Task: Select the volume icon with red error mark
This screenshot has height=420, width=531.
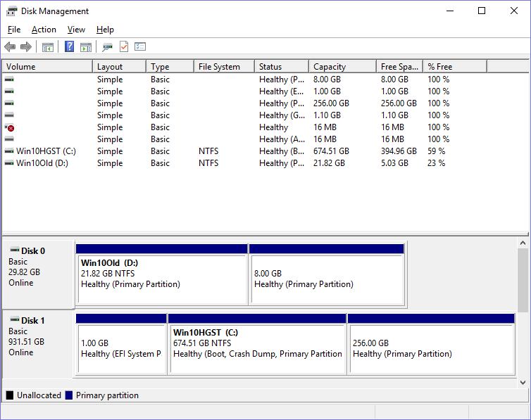Action: pyautogui.click(x=10, y=127)
